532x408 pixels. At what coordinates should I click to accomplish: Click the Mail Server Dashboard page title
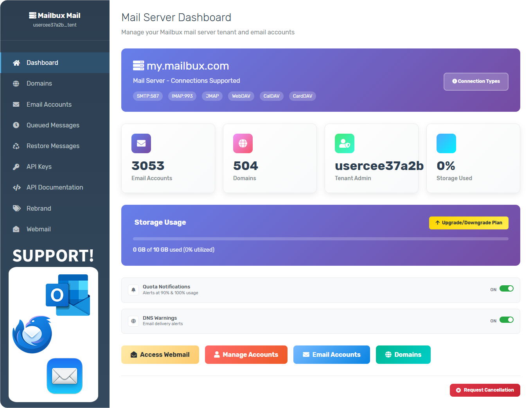pos(176,18)
